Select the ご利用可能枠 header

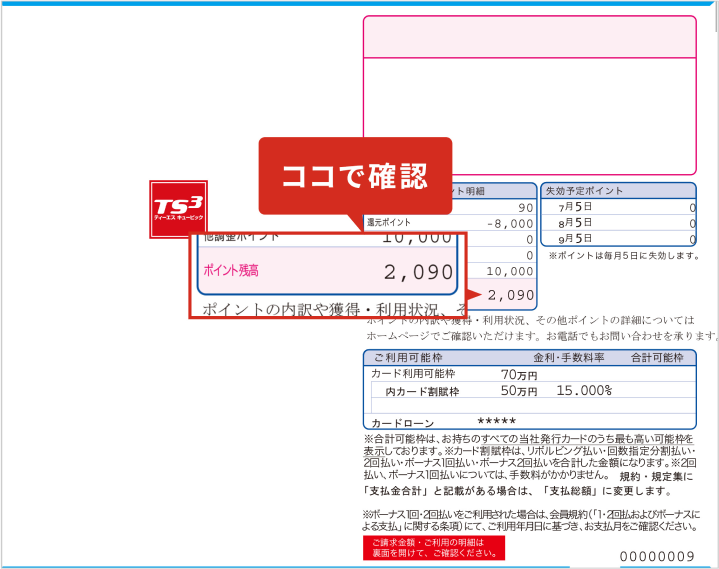pos(408,357)
